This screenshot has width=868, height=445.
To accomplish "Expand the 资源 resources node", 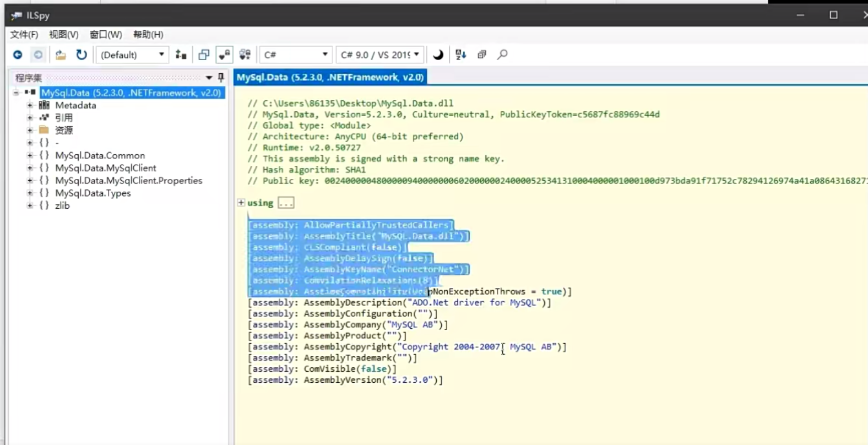I will [30, 131].
